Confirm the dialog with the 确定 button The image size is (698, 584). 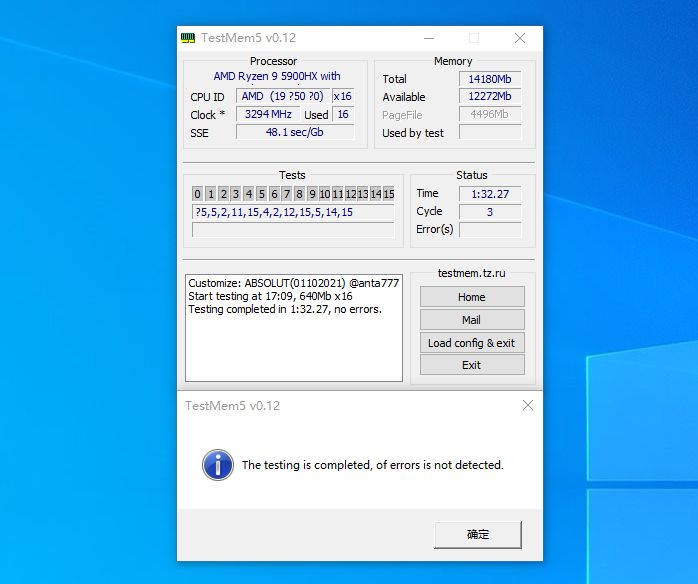click(x=478, y=534)
